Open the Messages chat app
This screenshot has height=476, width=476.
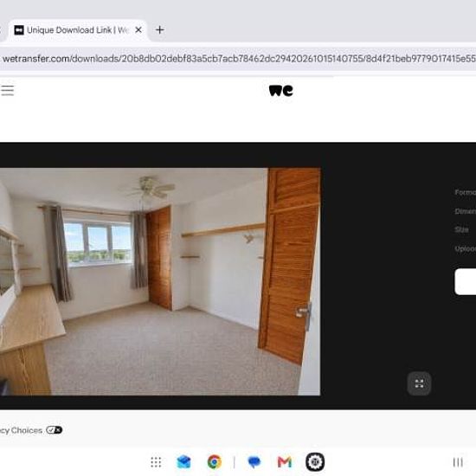(254, 462)
